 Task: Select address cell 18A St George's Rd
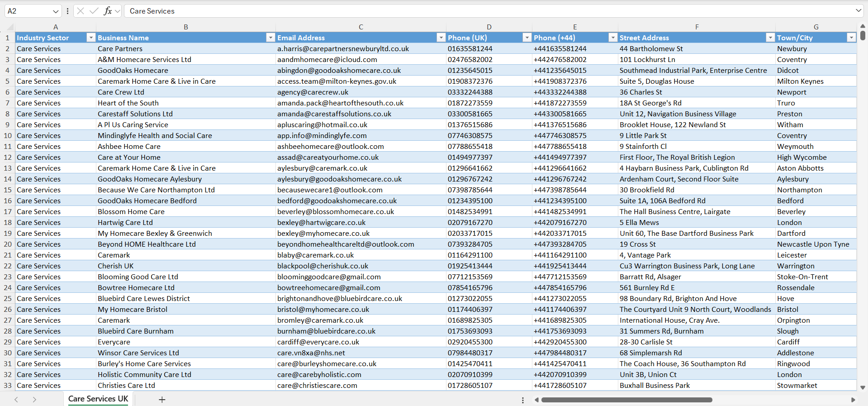pos(697,103)
